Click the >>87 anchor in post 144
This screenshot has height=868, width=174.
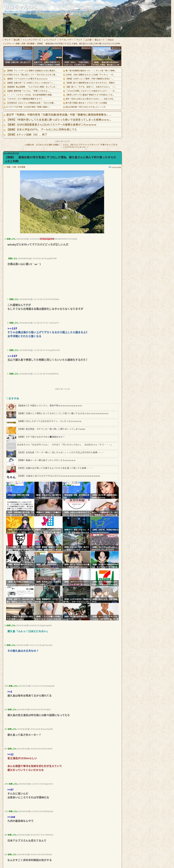click(10, 789)
